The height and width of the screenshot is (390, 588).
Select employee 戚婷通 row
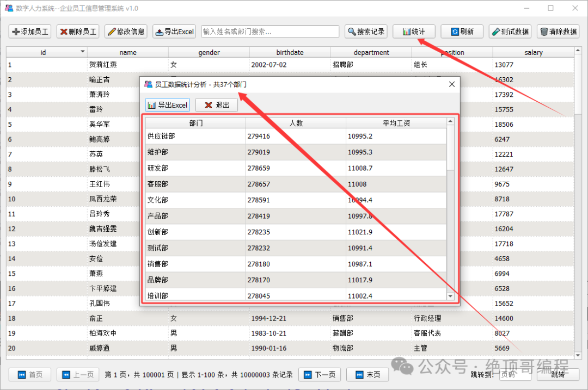coord(290,348)
